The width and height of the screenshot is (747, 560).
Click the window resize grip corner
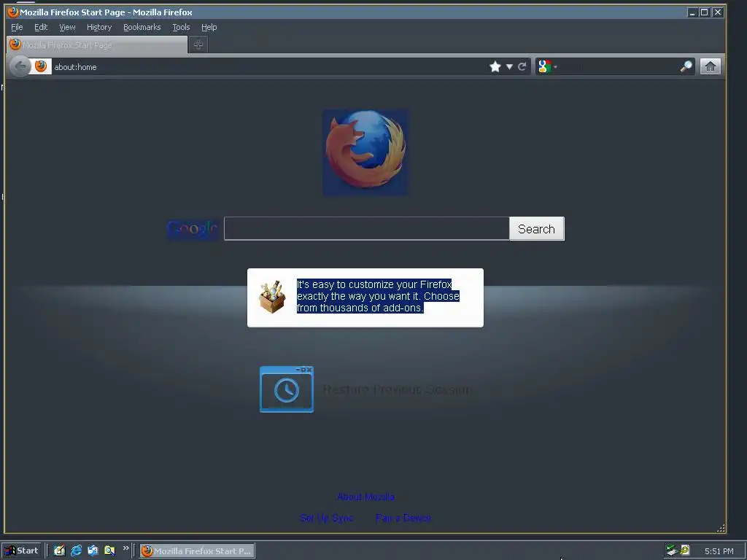pyautogui.click(x=721, y=528)
